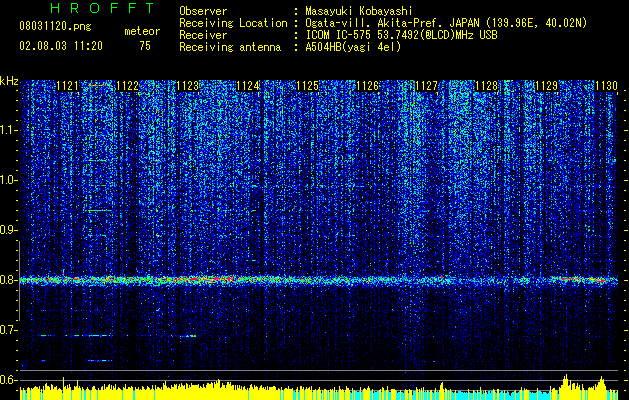
Task: Click observer name Masayuki Kobayashi
Action: (x=358, y=11)
